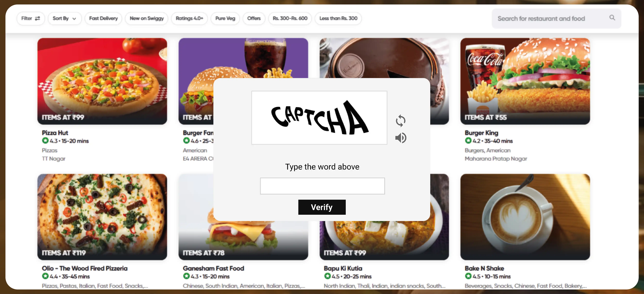Image resolution: width=644 pixels, height=294 pixels.
Task: Open the Pizza Hut restaurant link
Action: tap(55, 133)
